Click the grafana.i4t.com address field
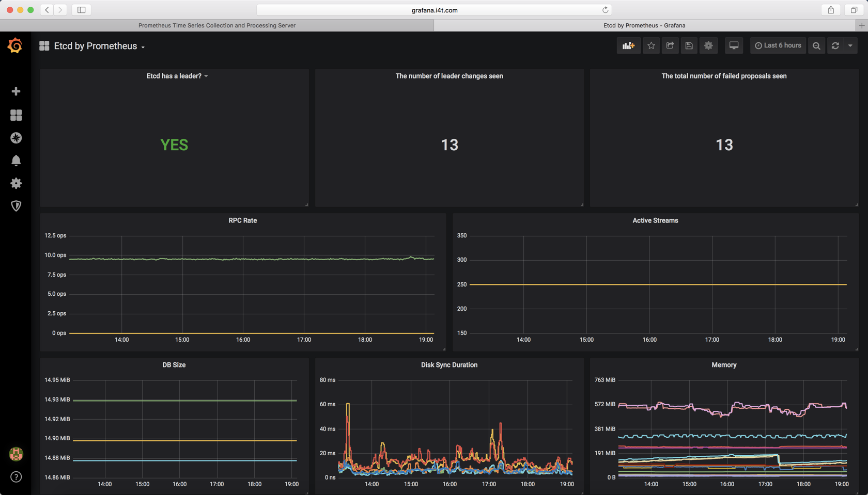The image size is (868, 495). point(435,10)
